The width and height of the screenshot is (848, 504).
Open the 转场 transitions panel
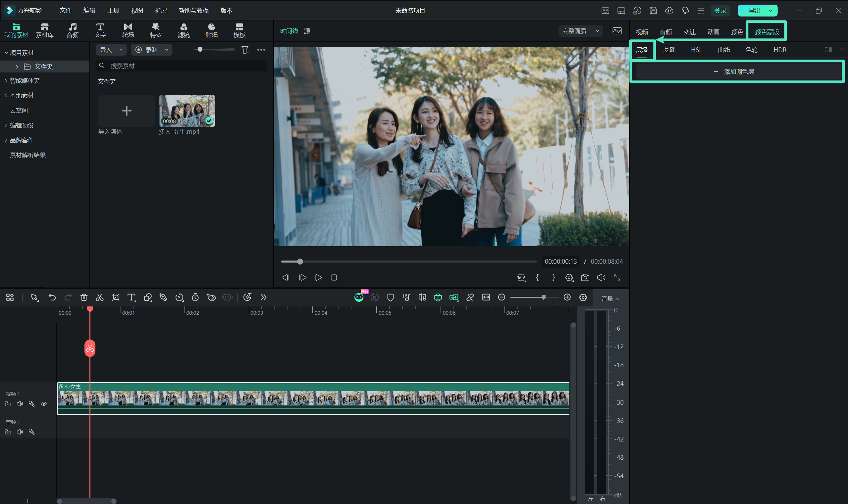(128, 30)
